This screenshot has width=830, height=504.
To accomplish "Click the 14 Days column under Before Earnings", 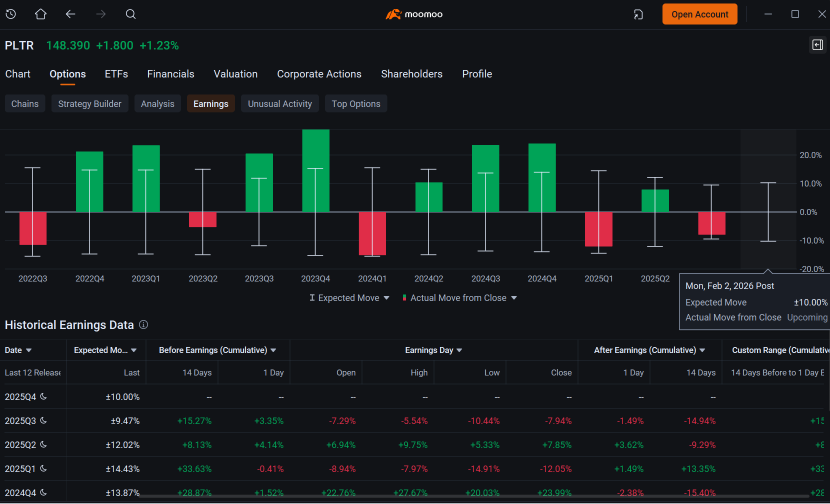I will tap(197, 373).
